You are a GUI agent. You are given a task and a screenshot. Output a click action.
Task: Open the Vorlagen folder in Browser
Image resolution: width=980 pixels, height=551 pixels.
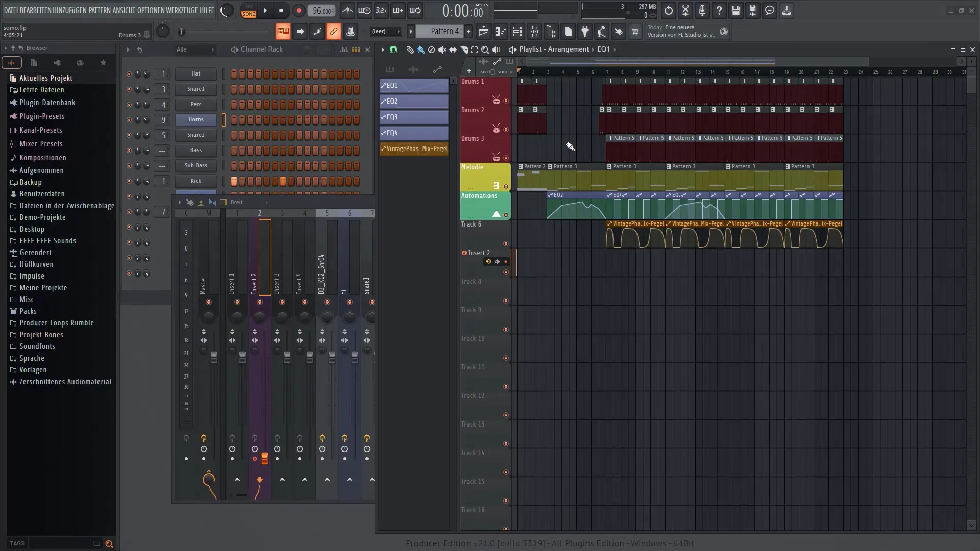coord(33,369)
